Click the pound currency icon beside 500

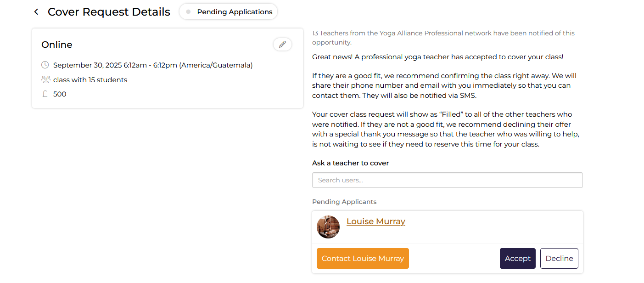point(45,94)
